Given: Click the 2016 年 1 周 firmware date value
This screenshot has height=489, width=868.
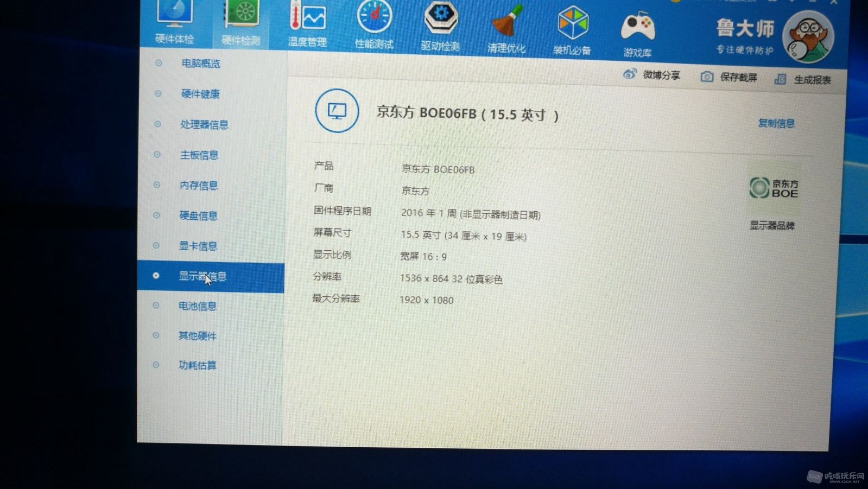Looking at the screenshot, I should [x=471, y=214].
